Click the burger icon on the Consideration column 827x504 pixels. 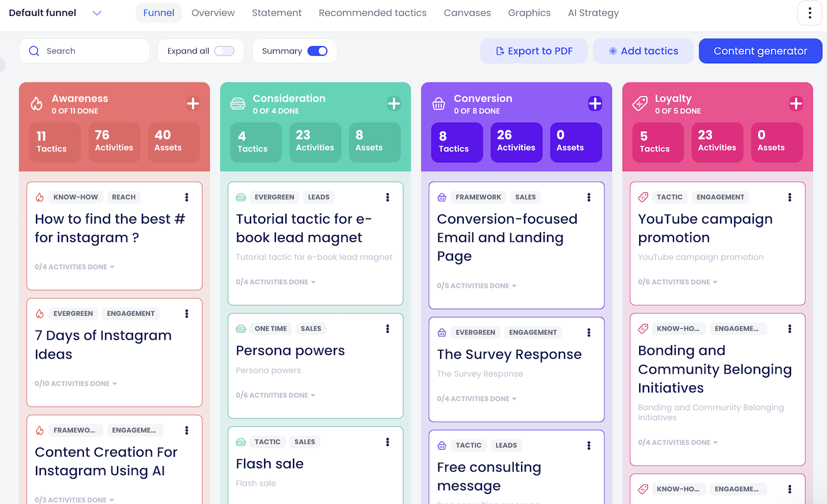coord(238,103)
